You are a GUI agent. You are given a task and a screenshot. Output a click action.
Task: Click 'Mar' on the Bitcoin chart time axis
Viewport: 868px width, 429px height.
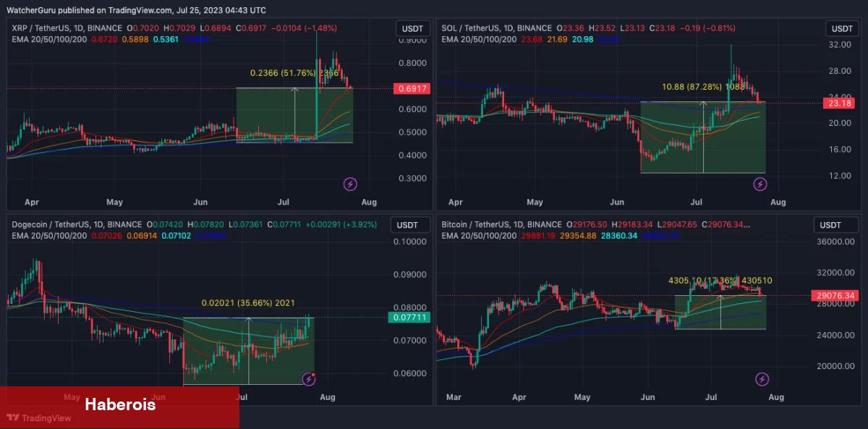(x=454, y=397)
